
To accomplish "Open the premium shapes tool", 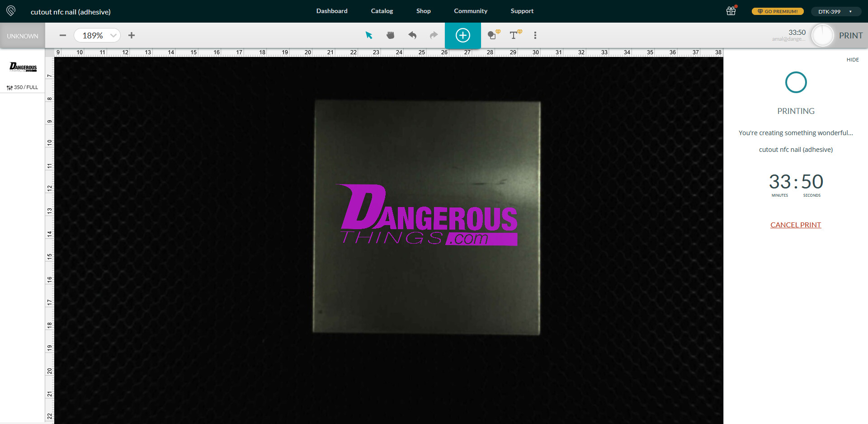I will (x=494, y=35).
